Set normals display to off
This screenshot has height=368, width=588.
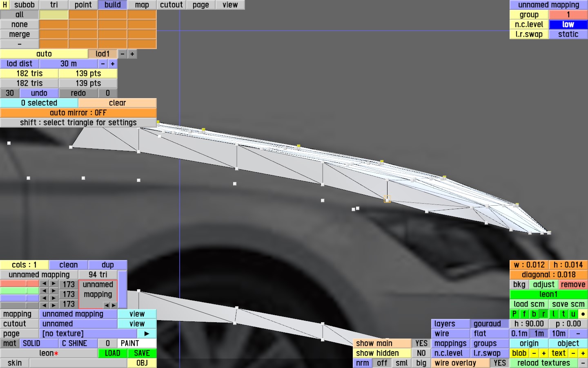click(382, 363)
